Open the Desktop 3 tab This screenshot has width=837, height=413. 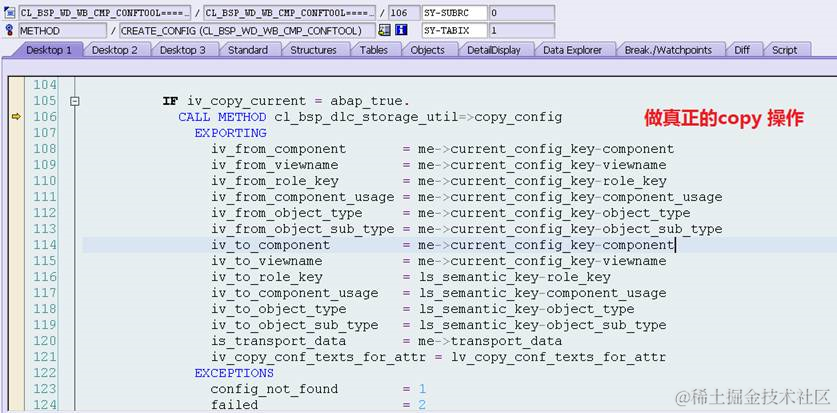click(182, 50)
